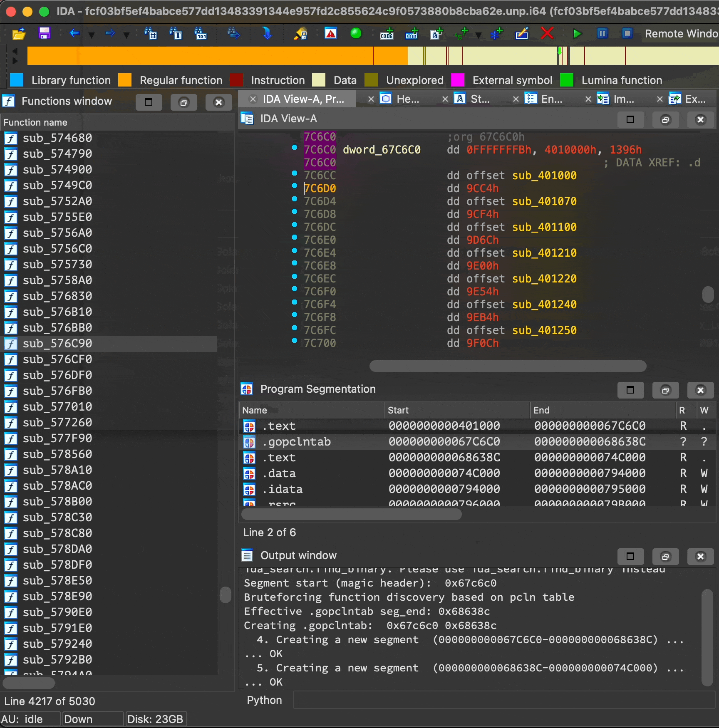Viewport: 719px width, 728px height.
Task: Cancel analysis using the red X icon
Action: tap(547, 34)
